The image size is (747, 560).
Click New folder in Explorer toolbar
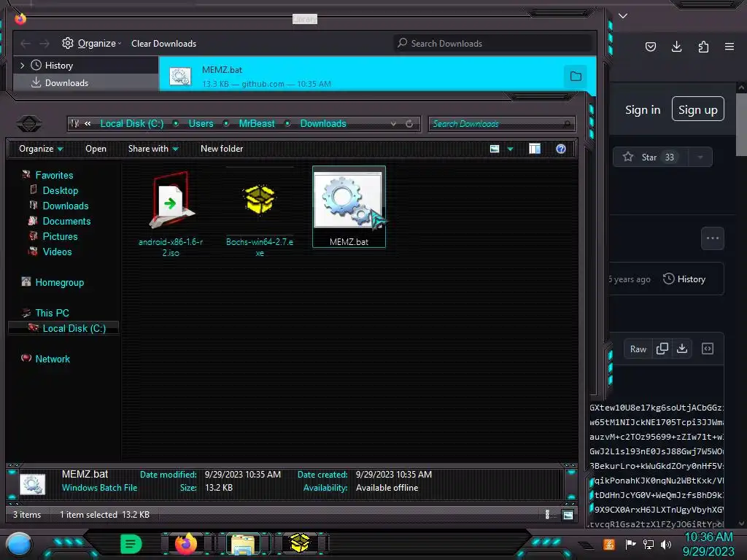(222, 149)
